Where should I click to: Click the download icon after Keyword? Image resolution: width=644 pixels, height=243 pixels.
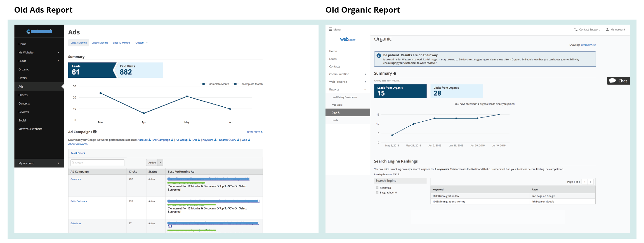coord(215,140)
